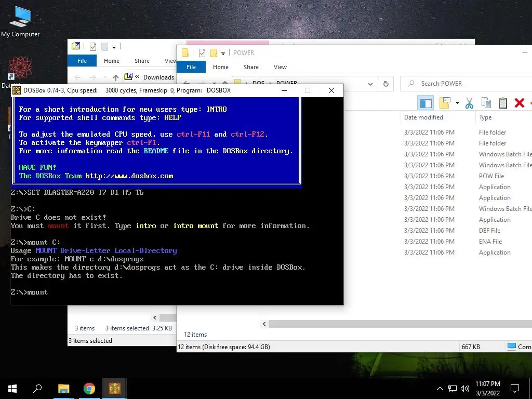Click the Up arrow in Downloads window

[116, 77]
